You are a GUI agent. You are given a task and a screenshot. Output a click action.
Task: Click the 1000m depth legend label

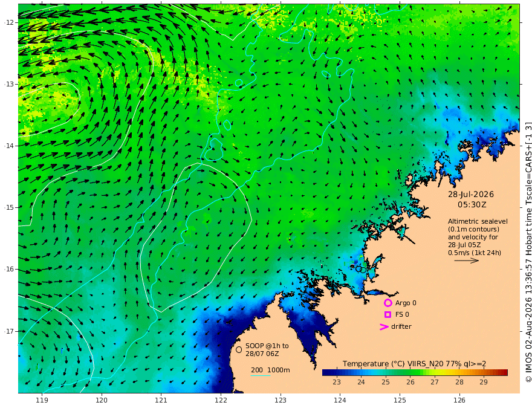click(279, 370)
